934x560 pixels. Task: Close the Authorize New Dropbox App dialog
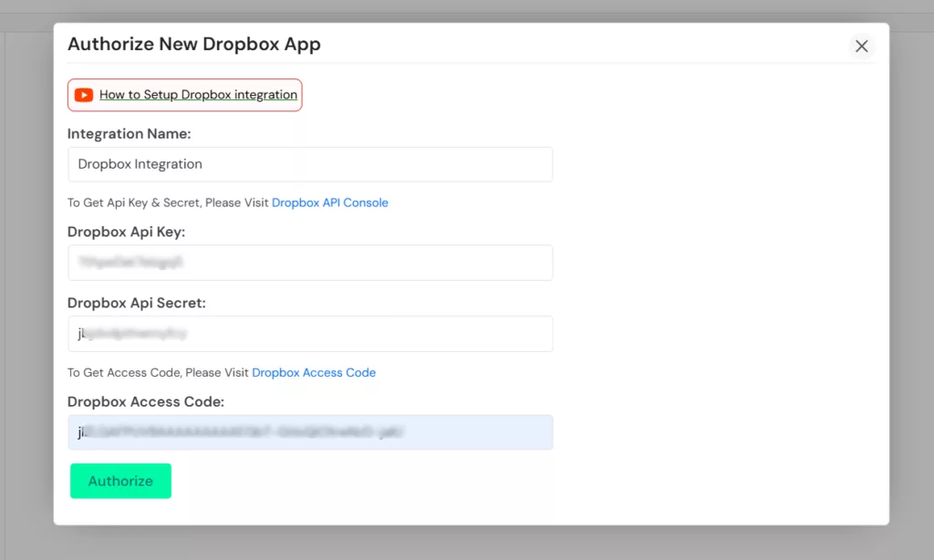(861, 46)
